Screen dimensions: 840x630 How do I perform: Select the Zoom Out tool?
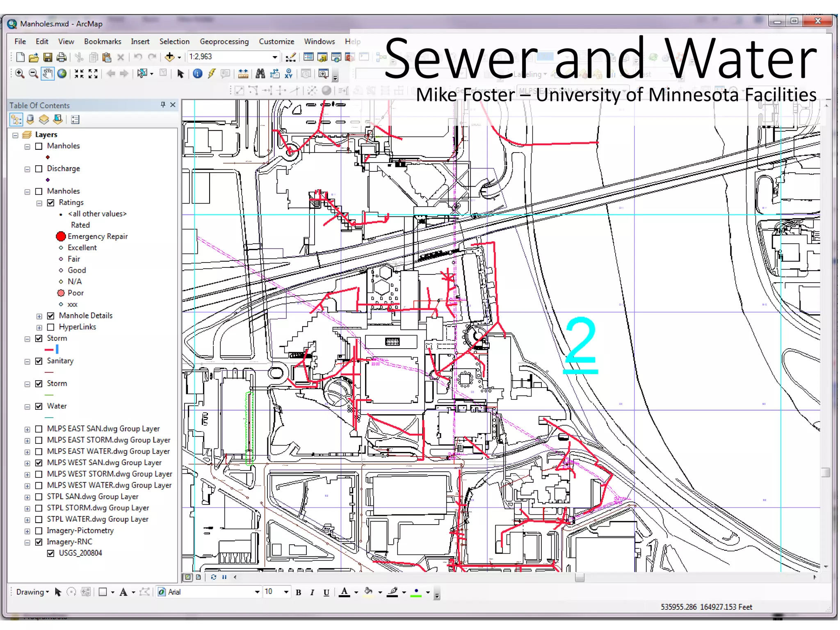click(x=34, y=73)
